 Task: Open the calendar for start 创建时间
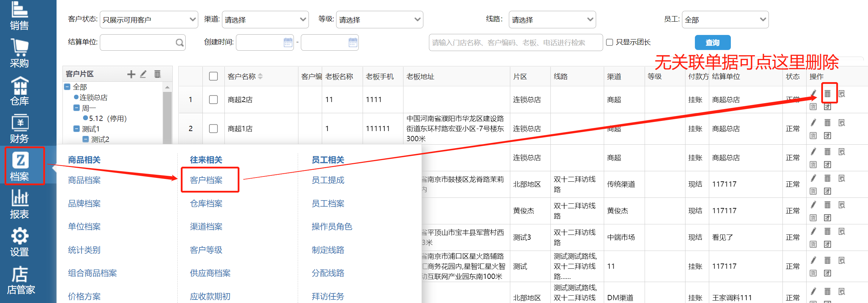(288, 43)
